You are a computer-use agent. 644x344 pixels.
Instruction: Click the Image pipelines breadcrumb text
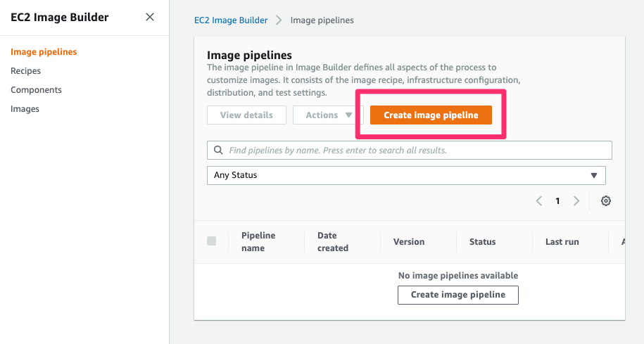(322, 20)
